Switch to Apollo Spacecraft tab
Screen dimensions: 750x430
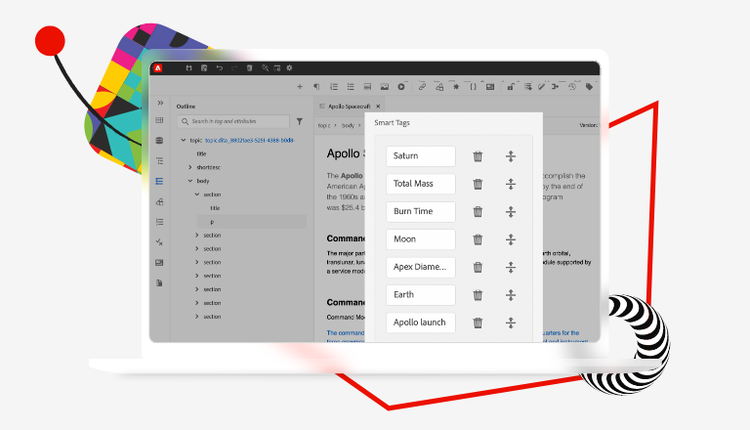click(349, 106)
